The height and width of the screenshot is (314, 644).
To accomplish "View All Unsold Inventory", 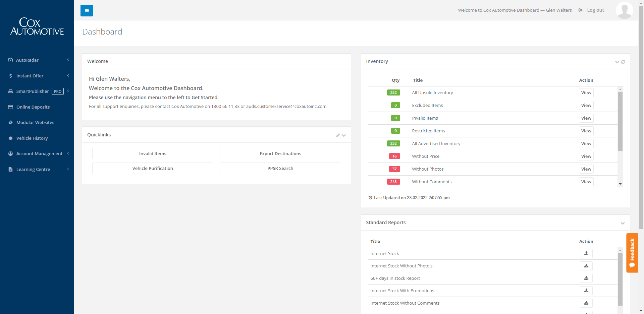I will point(586,92).
